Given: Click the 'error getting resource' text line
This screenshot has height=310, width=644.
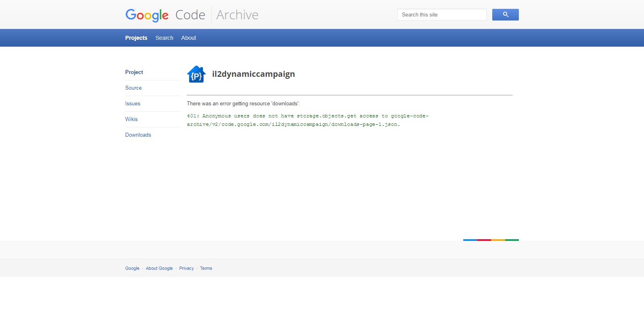Looking at the screenshot, I should pos(243,103).
